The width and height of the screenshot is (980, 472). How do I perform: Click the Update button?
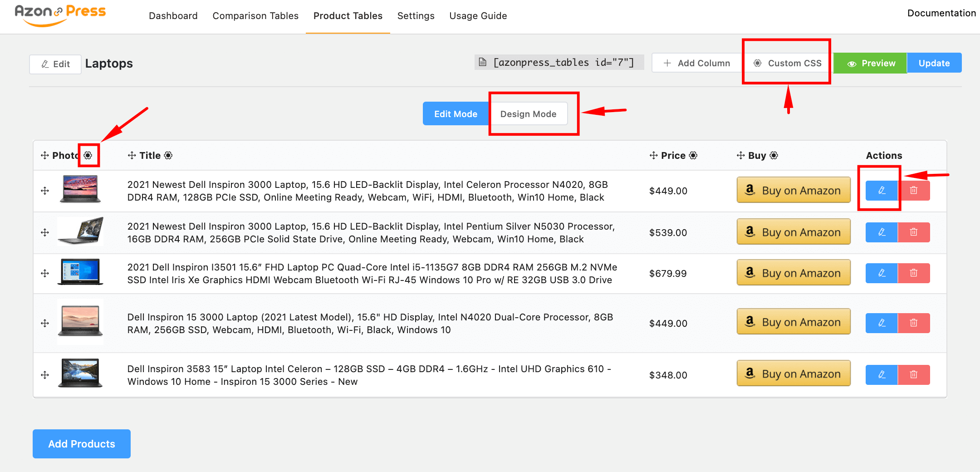click(x=934, y=63)
